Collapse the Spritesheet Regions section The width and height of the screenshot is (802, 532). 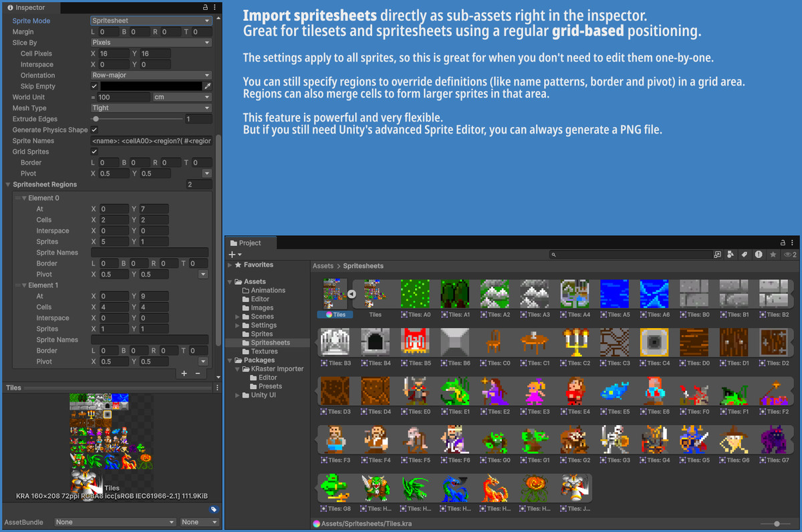(8, 184)
